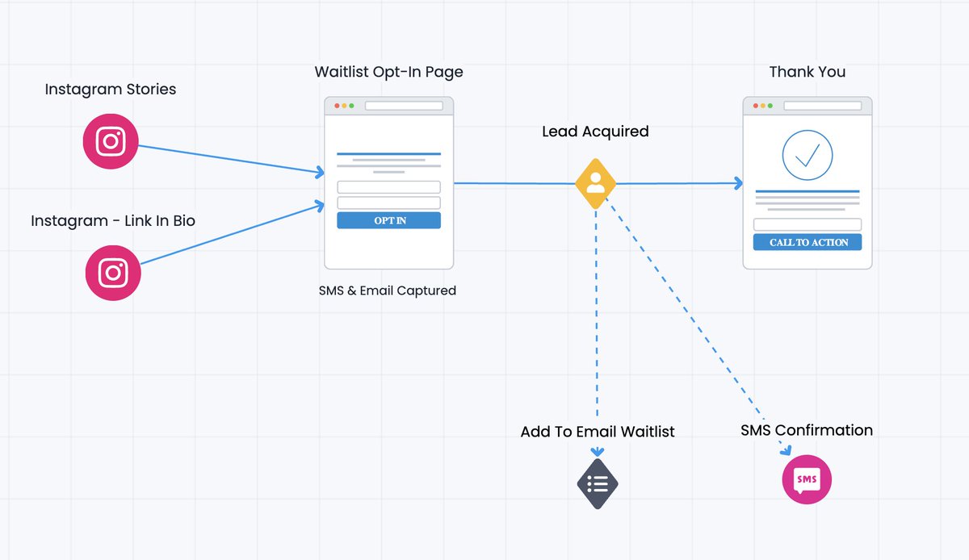Select the 'SMS Confirmation' label
This screenshot has height=560, width=969.
click(807, 430)
